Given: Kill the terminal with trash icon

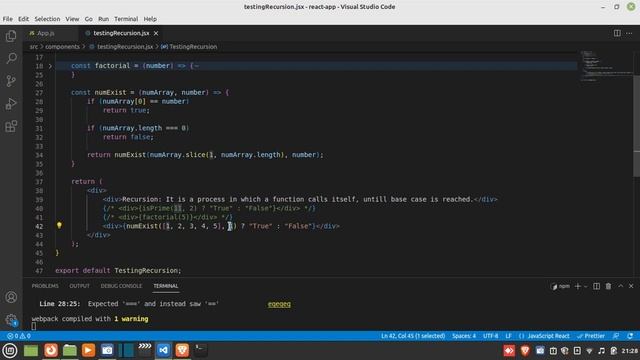Looking at the screenshot, I should tap(608, 287).
